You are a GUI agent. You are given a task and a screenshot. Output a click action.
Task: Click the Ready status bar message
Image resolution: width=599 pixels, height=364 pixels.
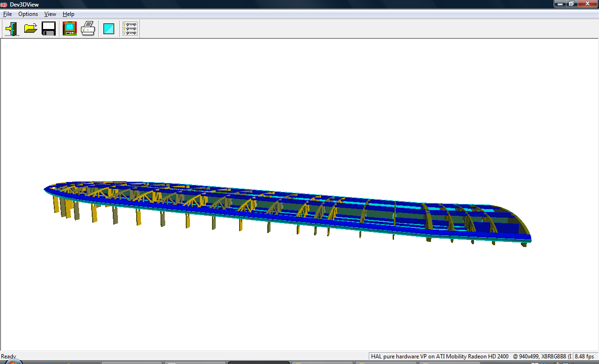click(8, 357)
